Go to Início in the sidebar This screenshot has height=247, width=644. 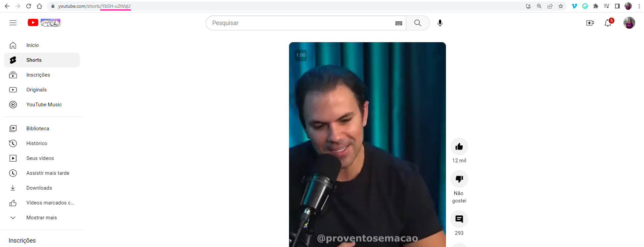click(42, 45)
